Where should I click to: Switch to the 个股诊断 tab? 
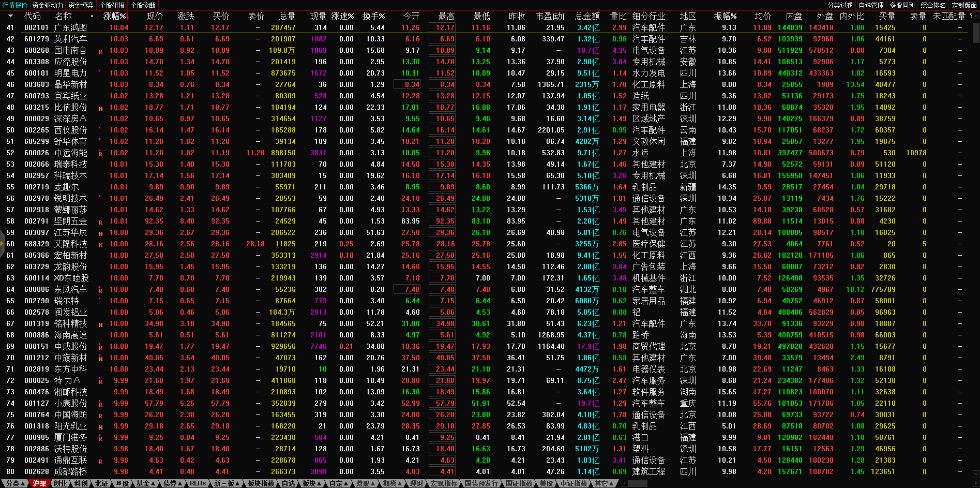[x=143, y=5]
